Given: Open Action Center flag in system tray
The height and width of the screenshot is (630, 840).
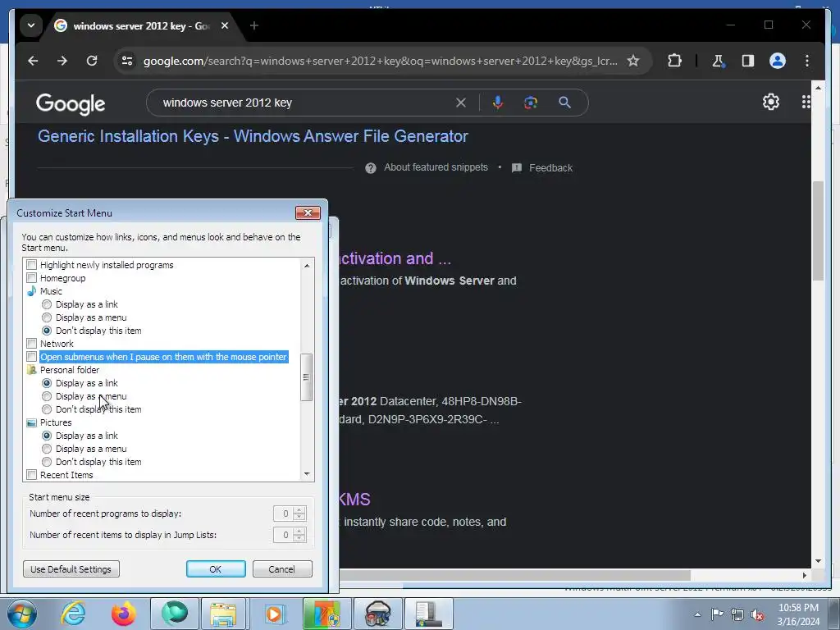Looking at the screenshot, I should point(717,614).
